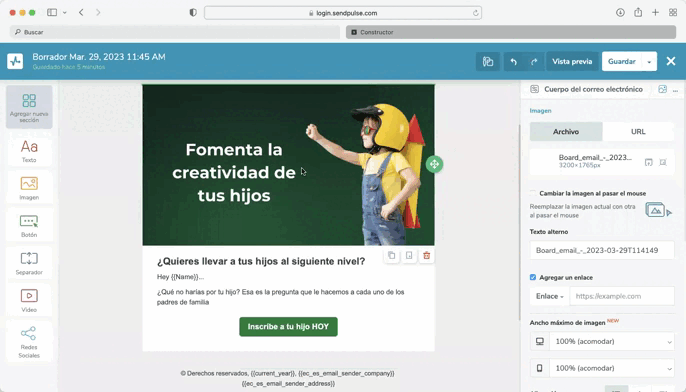Crop the Board_email image

coord(663,162)
